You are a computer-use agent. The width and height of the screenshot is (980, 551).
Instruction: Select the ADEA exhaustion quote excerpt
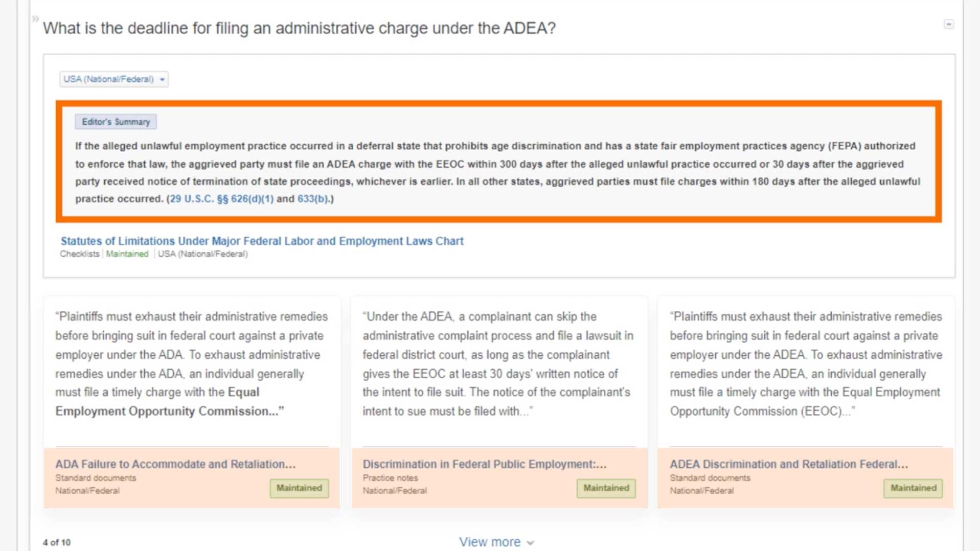coord(805,363)
